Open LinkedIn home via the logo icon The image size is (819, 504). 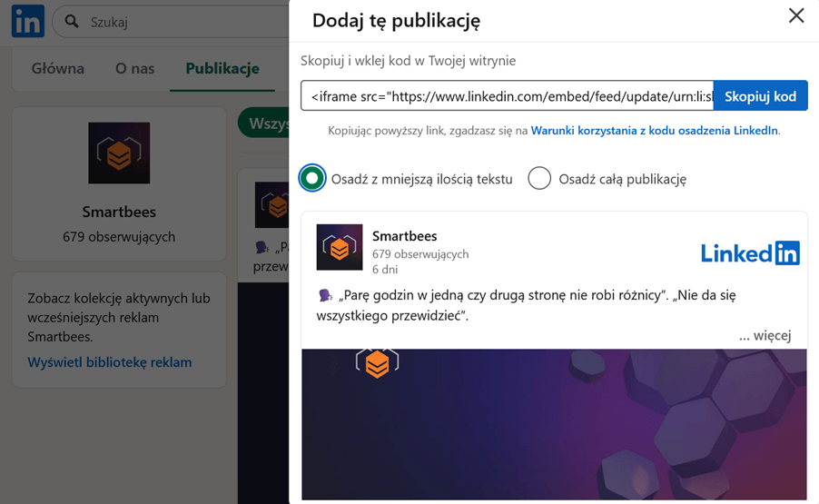[27, 22]
